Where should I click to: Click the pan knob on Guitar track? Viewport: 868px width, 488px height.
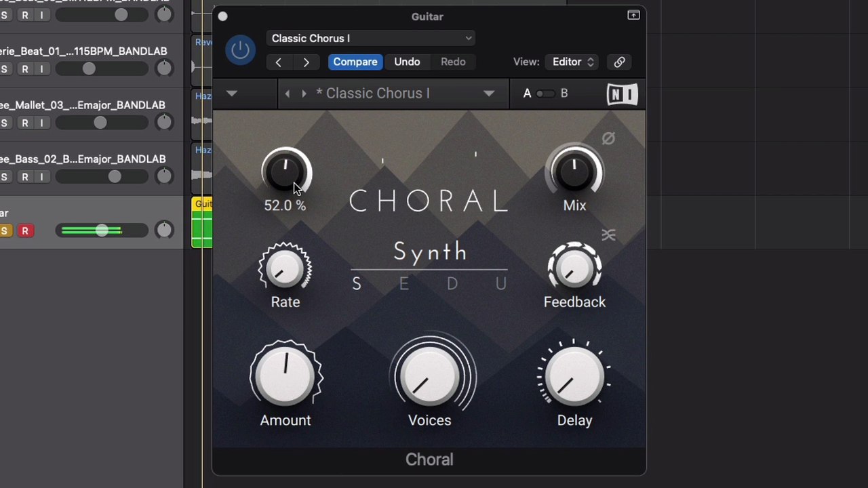pyautogui.click(x=164, y=230)
